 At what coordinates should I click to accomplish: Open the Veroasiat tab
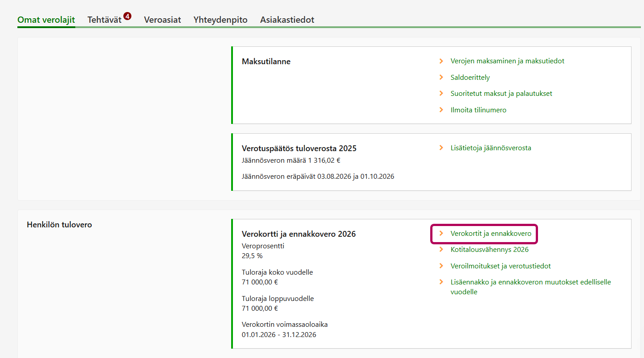point(162,20)
